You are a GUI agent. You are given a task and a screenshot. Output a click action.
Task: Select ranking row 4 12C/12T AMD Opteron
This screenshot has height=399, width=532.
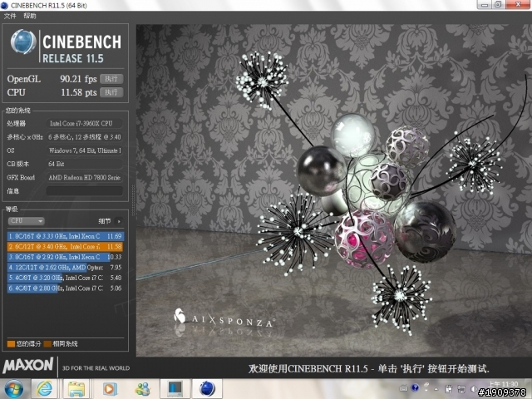point(66,268)
